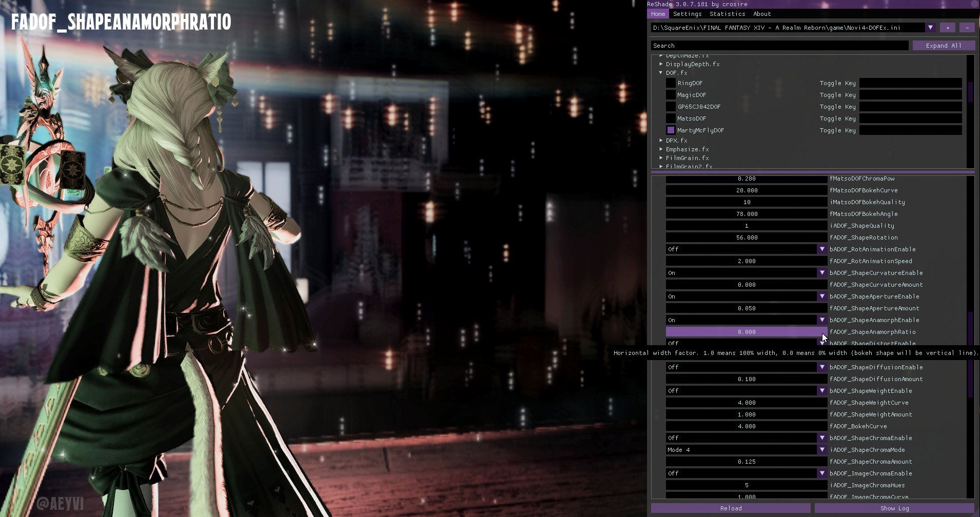Open the bADOF_ShapeAnamorphEnable dropdown
980x517 pixels.
pyautogui.click(x=747, y=320)
